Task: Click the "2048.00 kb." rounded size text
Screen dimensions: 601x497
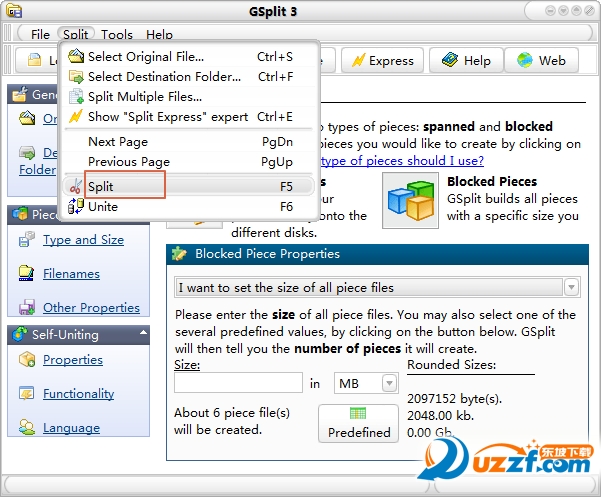Action: coord(440,416)
